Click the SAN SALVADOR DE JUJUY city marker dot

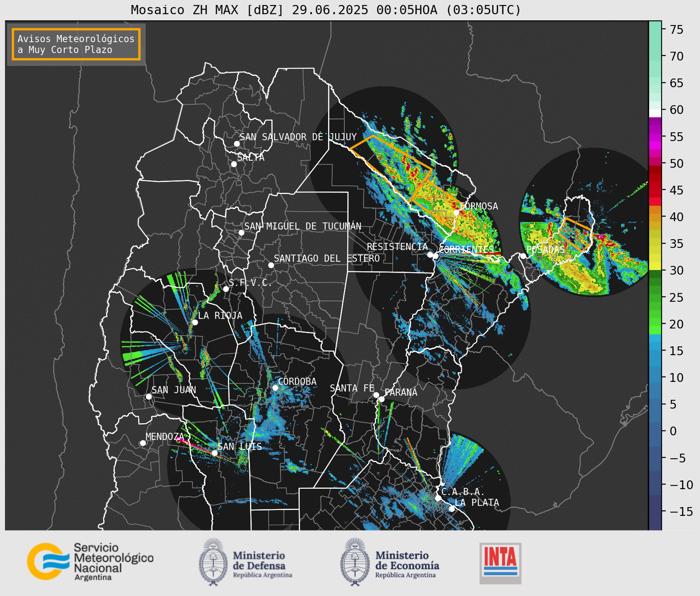237,144
